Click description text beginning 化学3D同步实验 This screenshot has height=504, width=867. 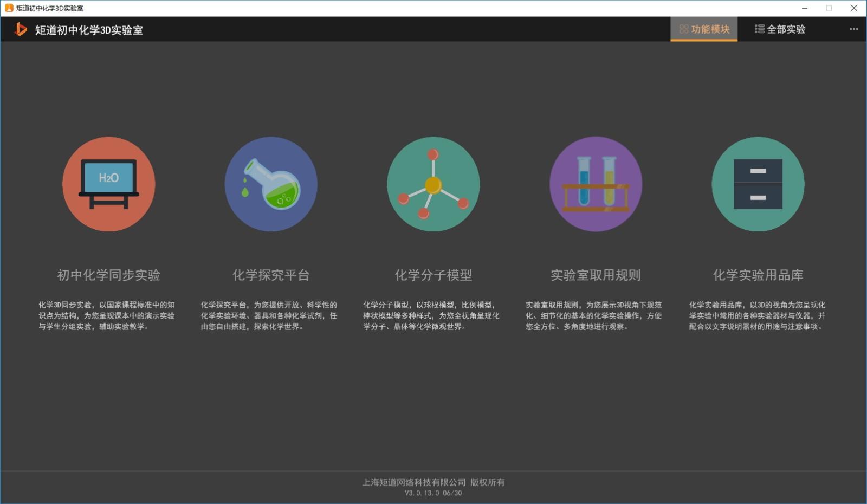(x=107, y=316)
